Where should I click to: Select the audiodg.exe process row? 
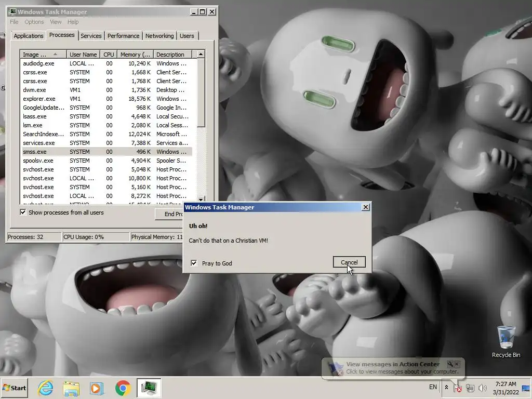click(x=107, y=63)
